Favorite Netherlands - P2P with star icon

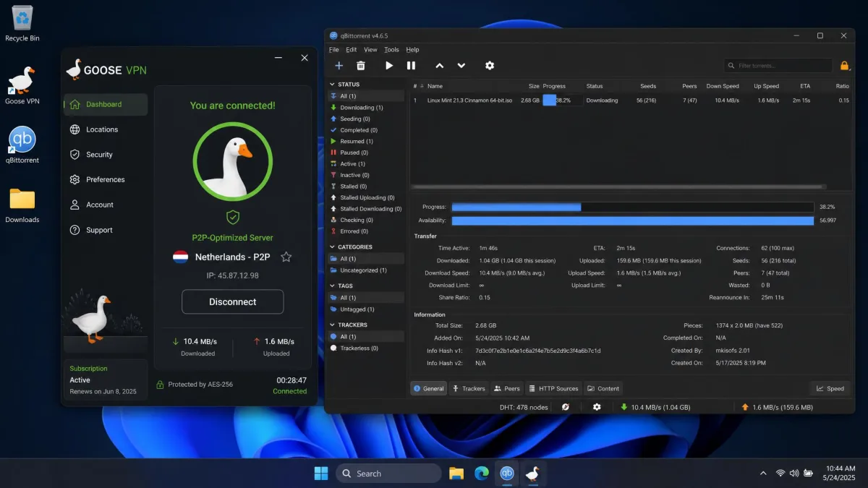click(x=286, y=257)
